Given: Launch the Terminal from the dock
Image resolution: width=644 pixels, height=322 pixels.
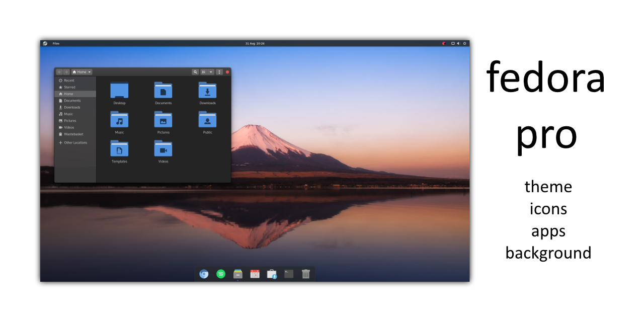Looking at the screenshot, I should click(x=288, y=274).
